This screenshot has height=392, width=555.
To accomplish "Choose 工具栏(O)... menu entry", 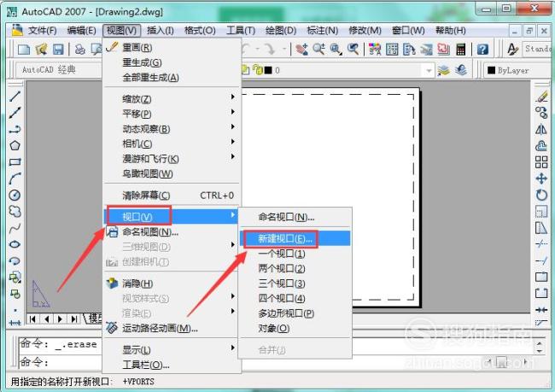I will click(x=172, y=365).
